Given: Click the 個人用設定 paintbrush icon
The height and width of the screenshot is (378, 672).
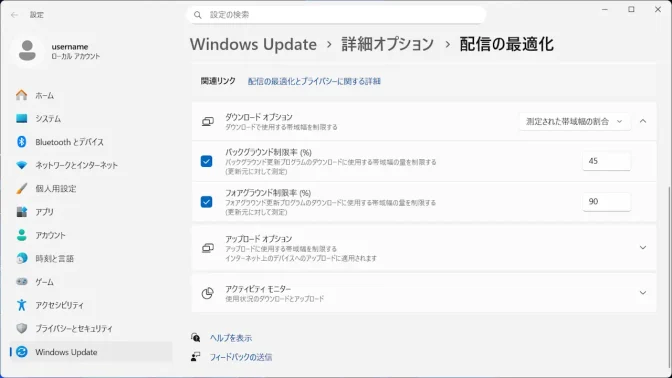Looking at the screenshot, I should click(21, 188).
